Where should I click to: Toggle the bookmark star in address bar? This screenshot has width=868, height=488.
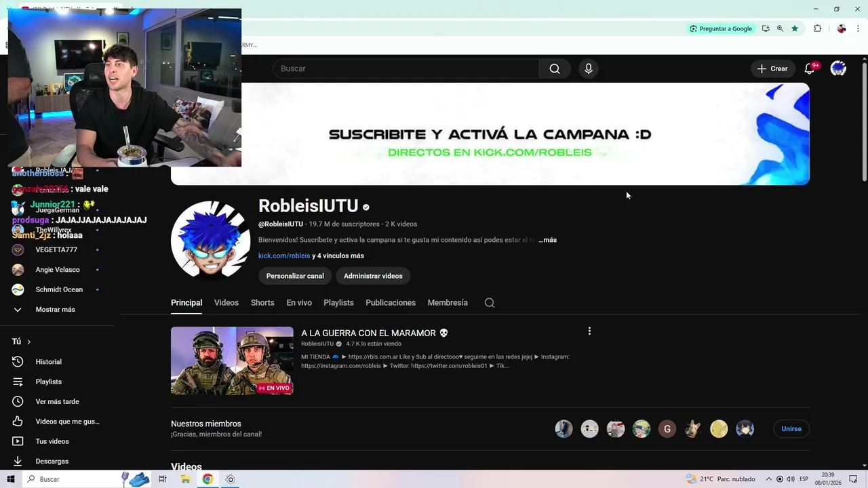click(x=795, y=28)
